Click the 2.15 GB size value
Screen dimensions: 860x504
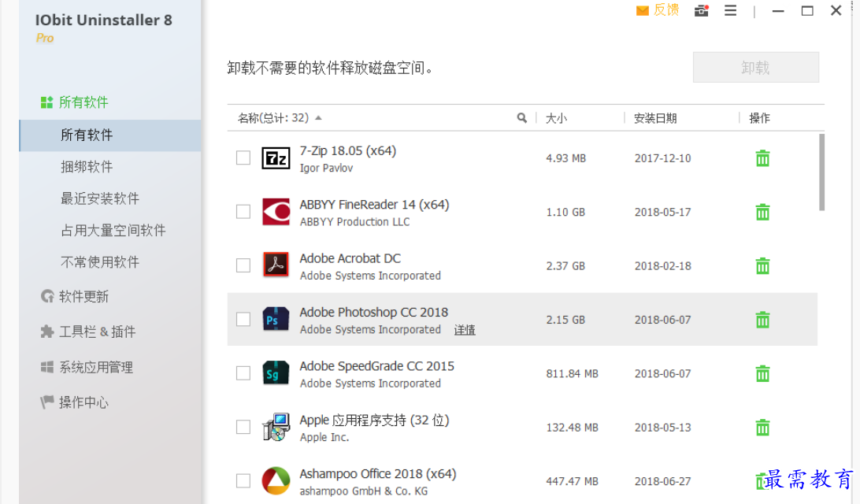click(x=565, y=320)
